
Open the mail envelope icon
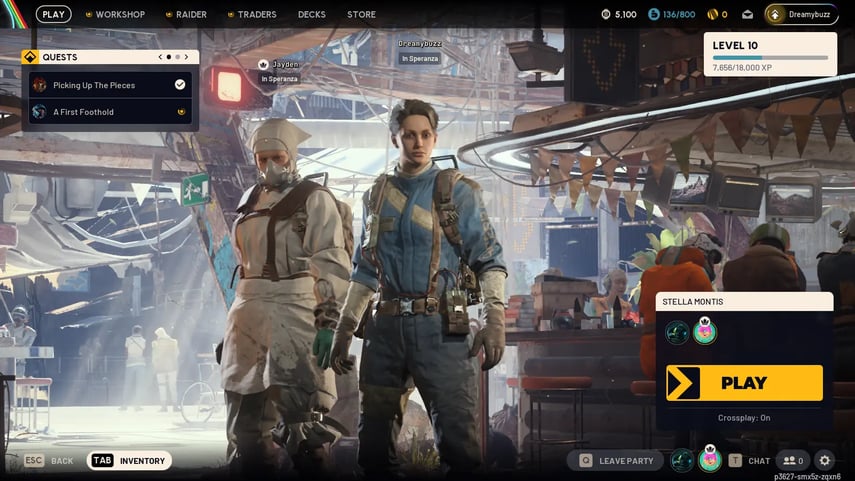746,14
